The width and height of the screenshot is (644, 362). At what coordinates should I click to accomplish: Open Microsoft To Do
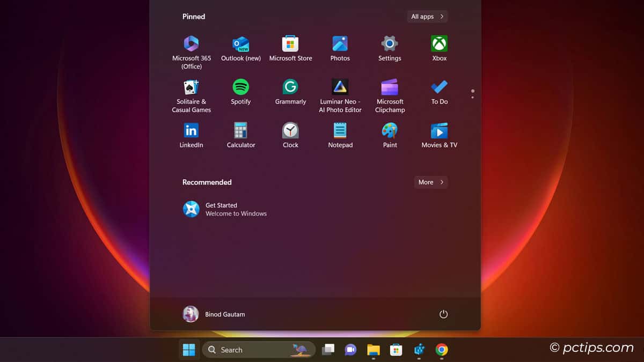438,89
